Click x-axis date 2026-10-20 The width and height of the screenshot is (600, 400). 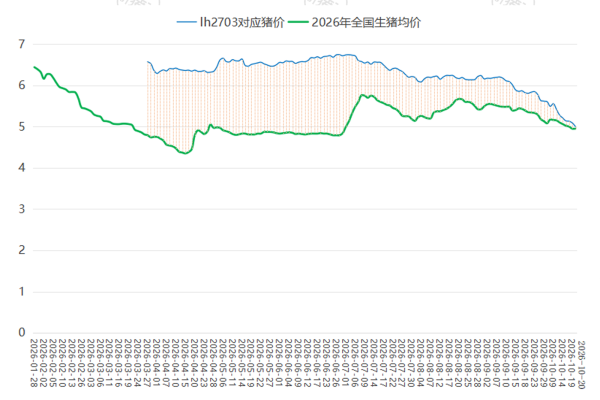click(581, 364)
